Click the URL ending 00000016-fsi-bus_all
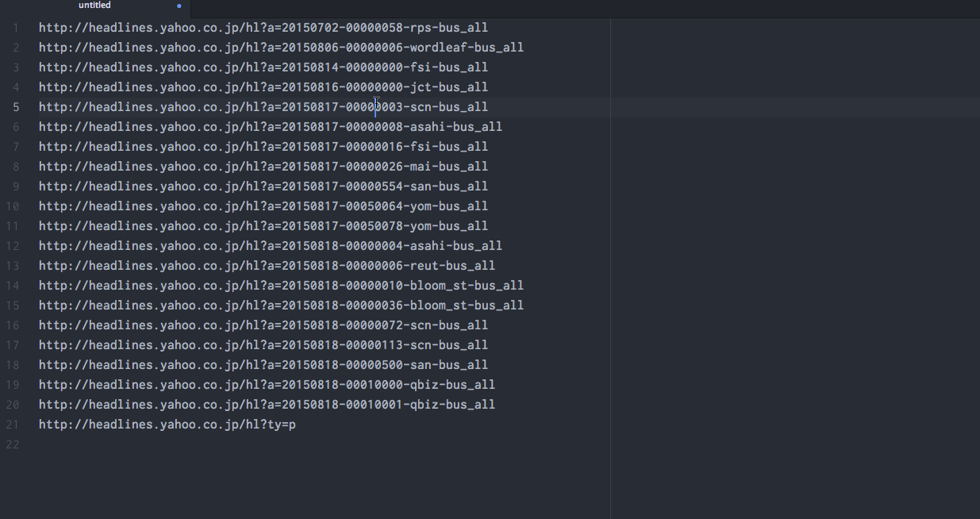The height and width of the screenshot is (519, 980). 263,147
